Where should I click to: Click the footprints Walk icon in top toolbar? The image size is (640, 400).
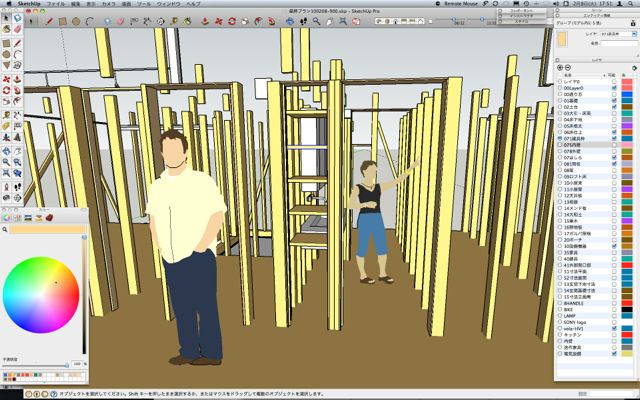[x=303, y=21]
